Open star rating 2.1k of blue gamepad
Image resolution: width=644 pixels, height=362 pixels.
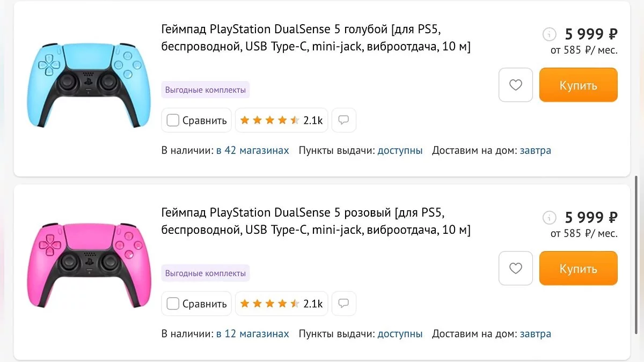pos(281,120)
